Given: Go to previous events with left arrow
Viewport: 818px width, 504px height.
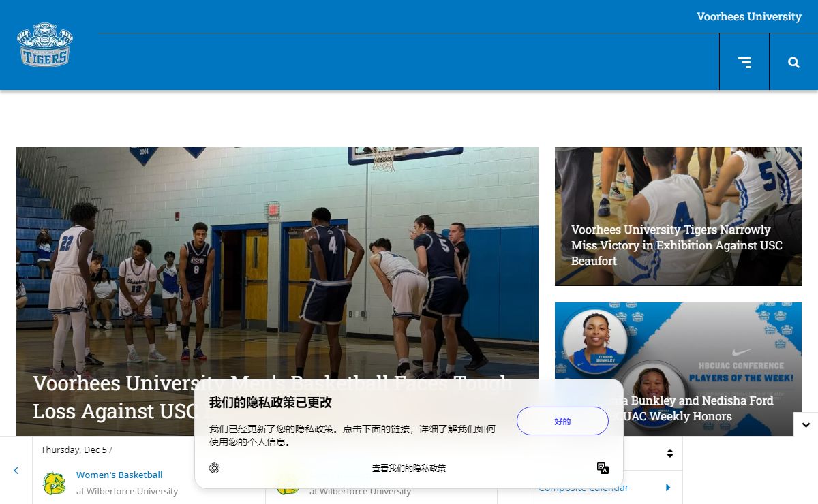Looking at the screenshot, I should coord(16,470).
